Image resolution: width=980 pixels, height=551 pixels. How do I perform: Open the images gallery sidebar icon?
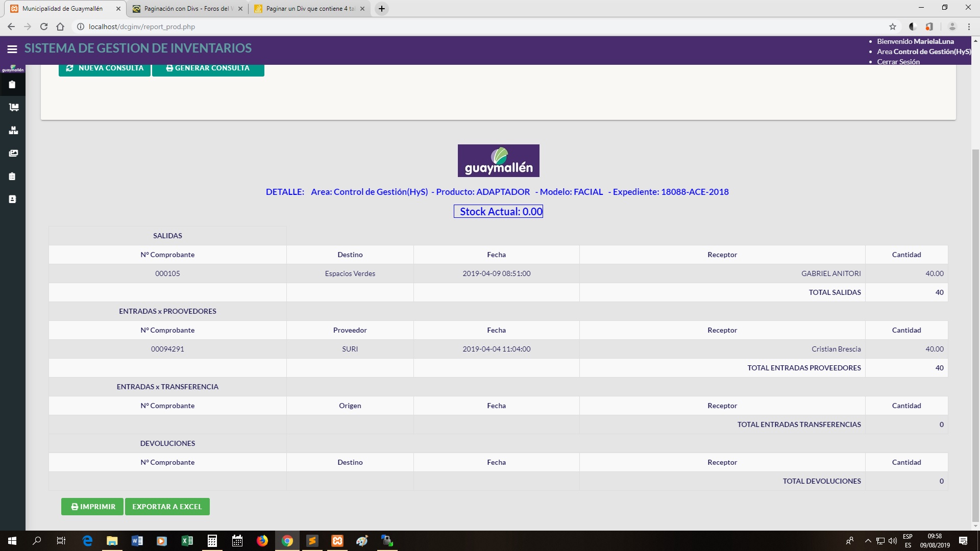pyautogui.click(x=13, y=154)
